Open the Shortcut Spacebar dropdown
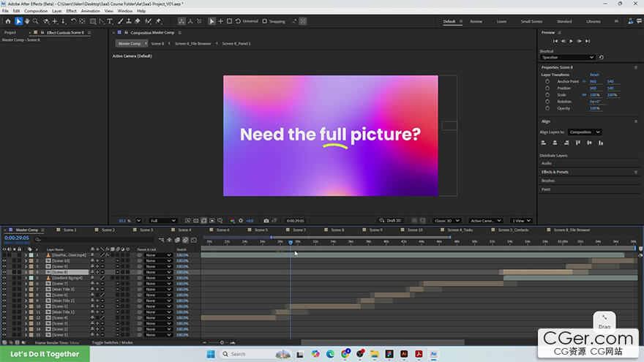 click(567, 58)
